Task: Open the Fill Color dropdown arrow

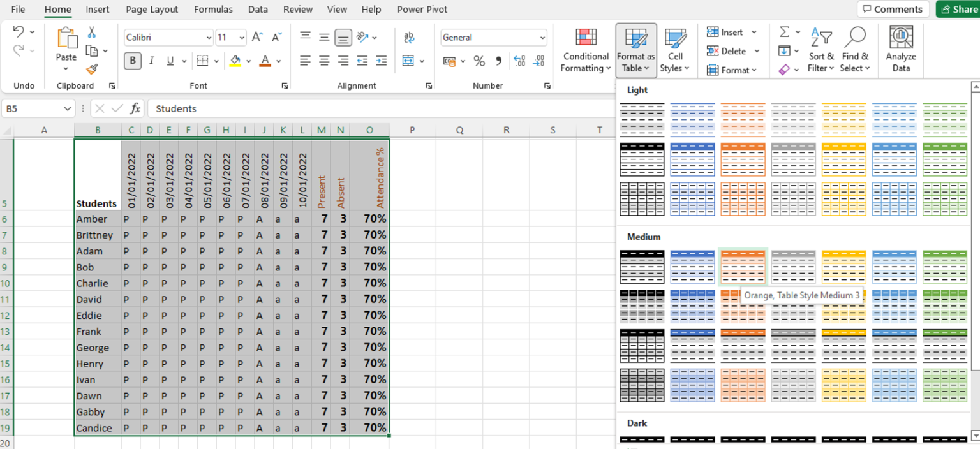Action: tap(248, 61)
